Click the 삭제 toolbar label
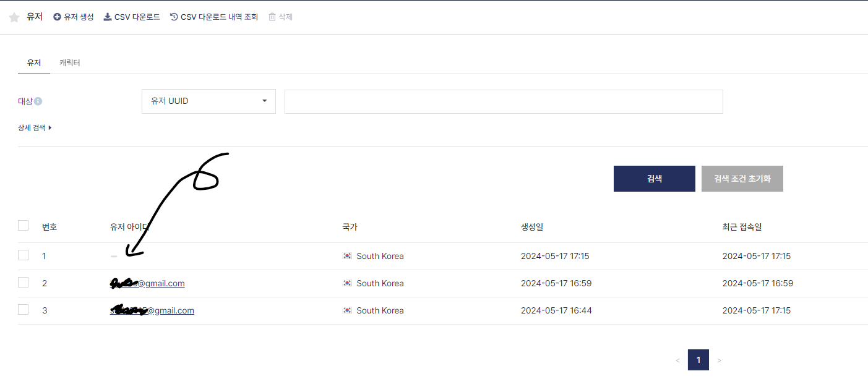The height and width of the screenshot is (392, 868). [x=285, y=17]
